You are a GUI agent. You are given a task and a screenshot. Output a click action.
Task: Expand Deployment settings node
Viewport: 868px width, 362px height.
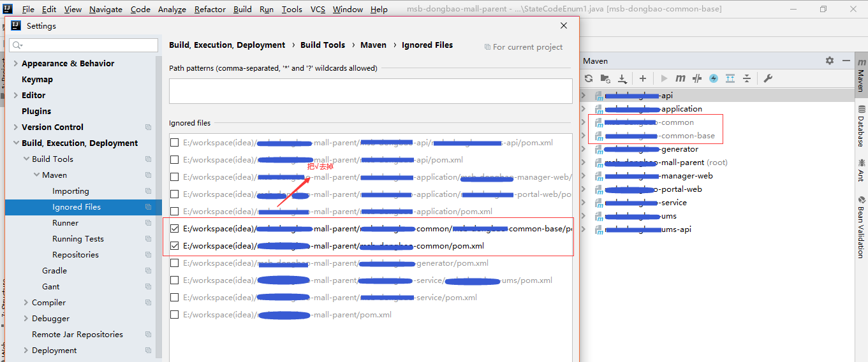point(26,351)
